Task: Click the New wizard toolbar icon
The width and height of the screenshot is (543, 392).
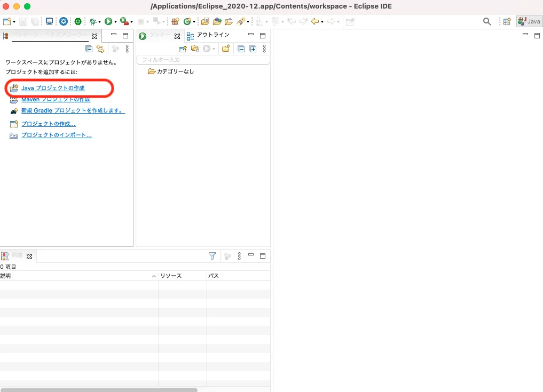Action: pos(6,21)
